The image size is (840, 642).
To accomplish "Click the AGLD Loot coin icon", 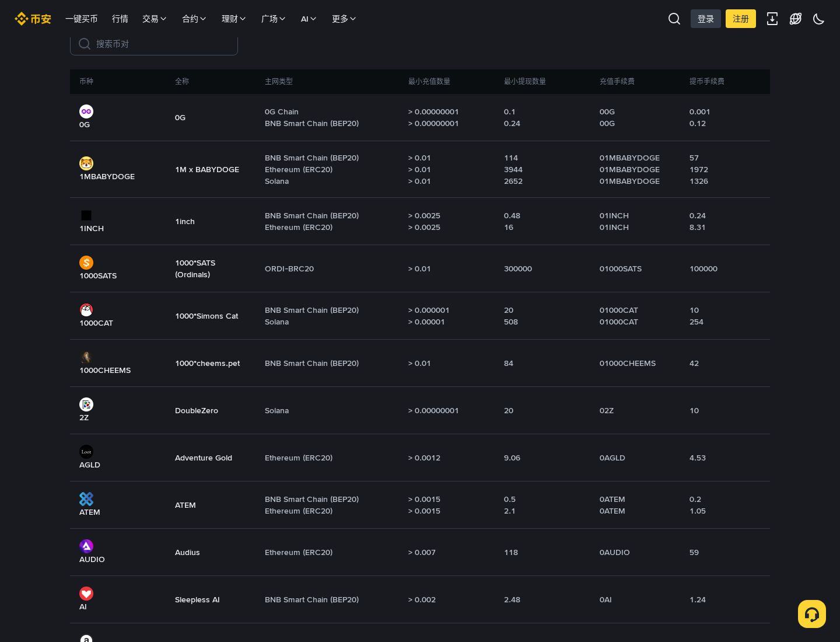I will point(86,452).
